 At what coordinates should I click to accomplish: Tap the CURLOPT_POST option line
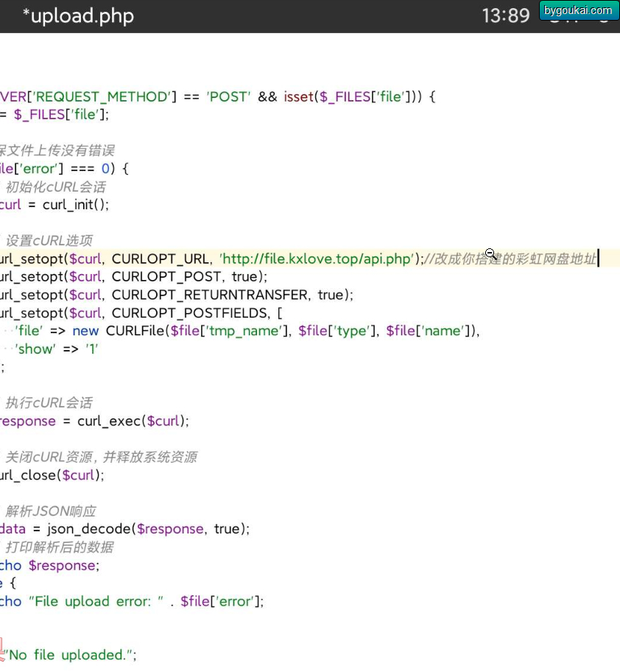(x=133, y=277)
